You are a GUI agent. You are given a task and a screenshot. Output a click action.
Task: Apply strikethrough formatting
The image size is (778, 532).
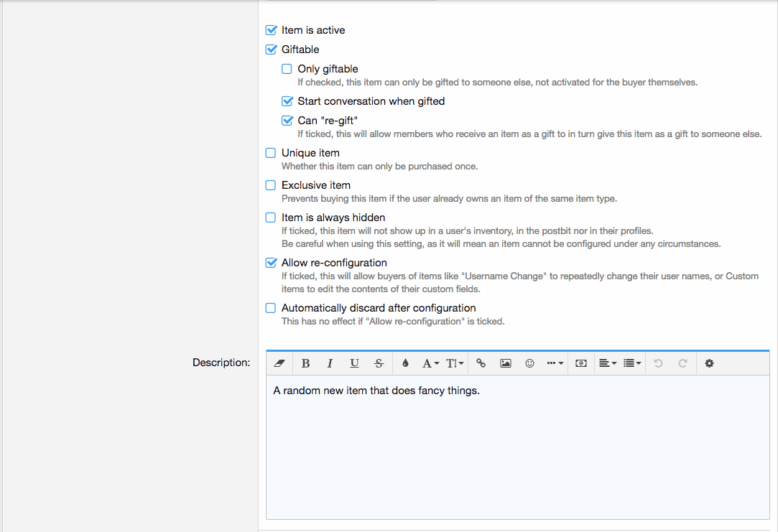(379, 363)
